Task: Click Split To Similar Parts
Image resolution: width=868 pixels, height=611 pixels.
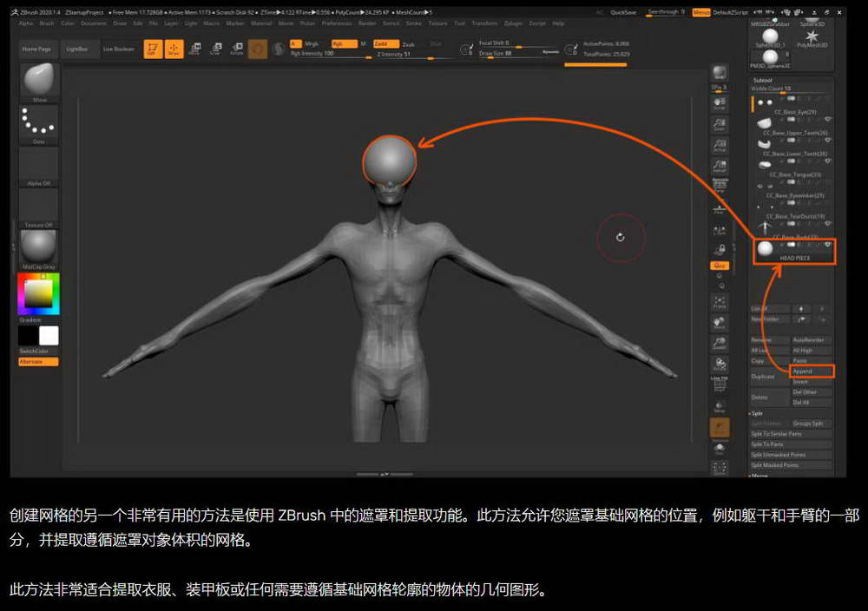Action: [791, 434]
